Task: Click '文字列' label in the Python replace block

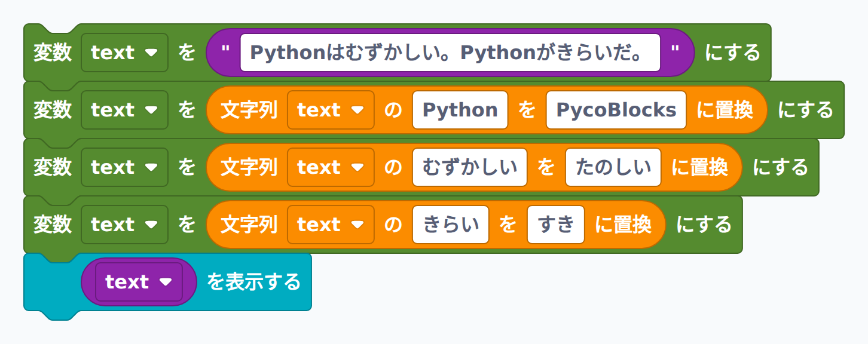Action: 249,110
